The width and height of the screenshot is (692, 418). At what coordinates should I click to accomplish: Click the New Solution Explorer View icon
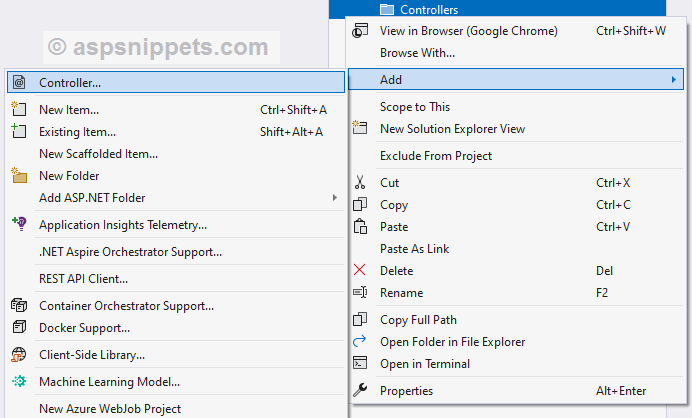(x=360, y=128)
